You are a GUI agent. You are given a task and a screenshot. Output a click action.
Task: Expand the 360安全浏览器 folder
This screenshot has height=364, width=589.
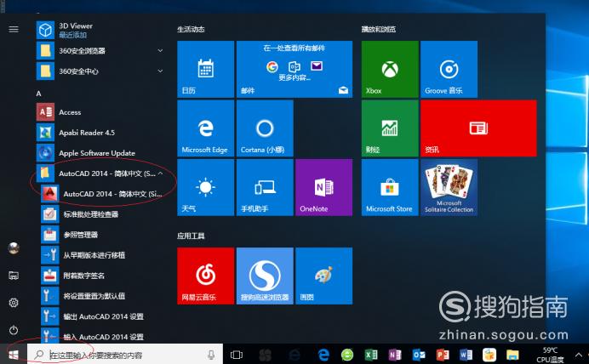(100, 51)
